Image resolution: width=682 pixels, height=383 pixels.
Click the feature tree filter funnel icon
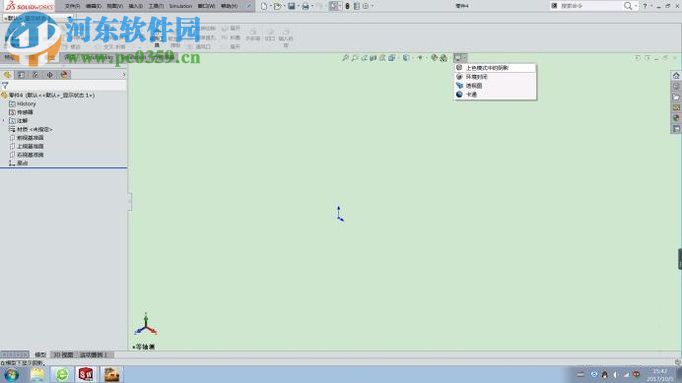pos(5,86)
